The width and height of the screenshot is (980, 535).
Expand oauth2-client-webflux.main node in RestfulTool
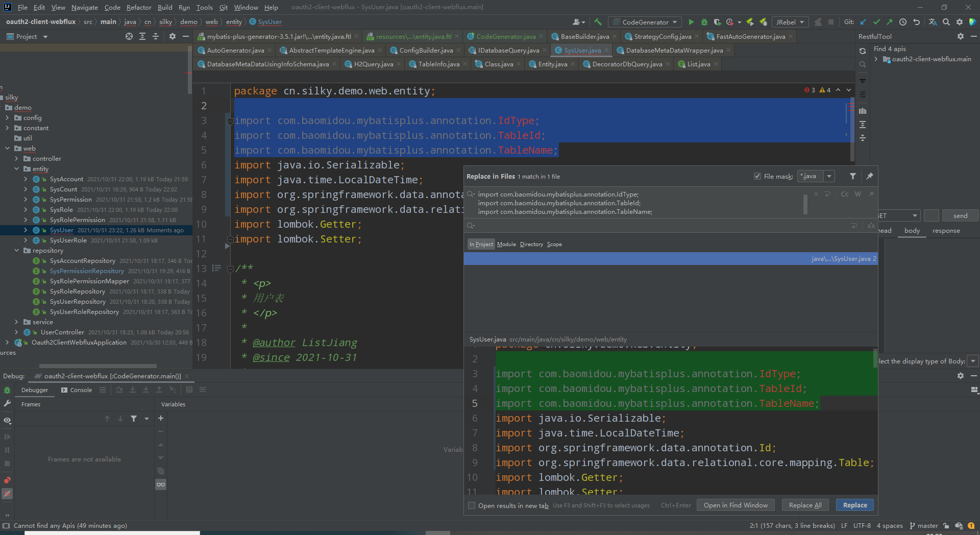876,59
